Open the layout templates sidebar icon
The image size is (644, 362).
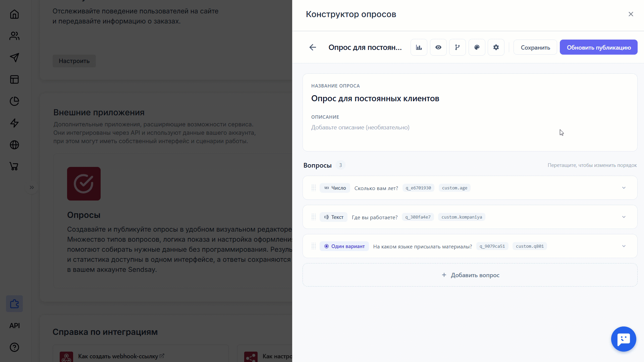pyautogui.click(x=14, y=79)
